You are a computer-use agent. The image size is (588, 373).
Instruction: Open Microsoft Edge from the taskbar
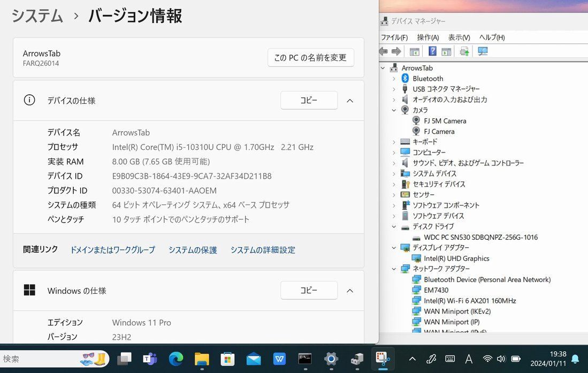point(176,359)
